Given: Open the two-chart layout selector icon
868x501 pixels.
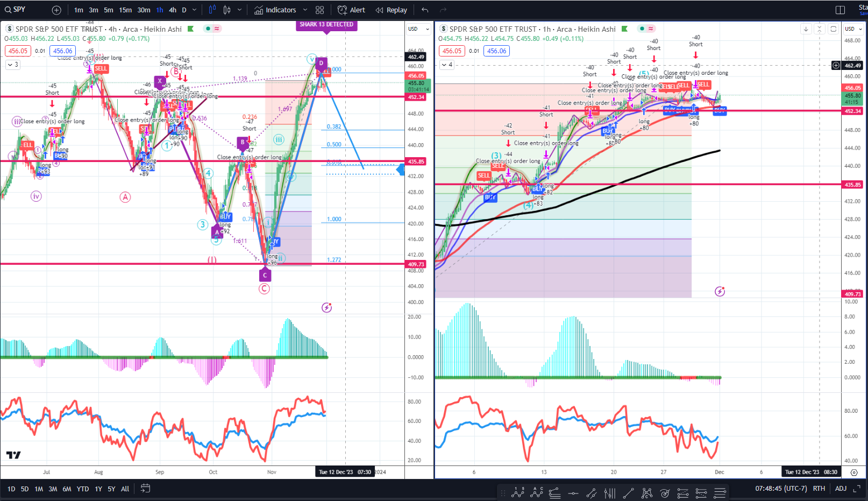Looking at the screenshot, I should click(x=840, y=10).
